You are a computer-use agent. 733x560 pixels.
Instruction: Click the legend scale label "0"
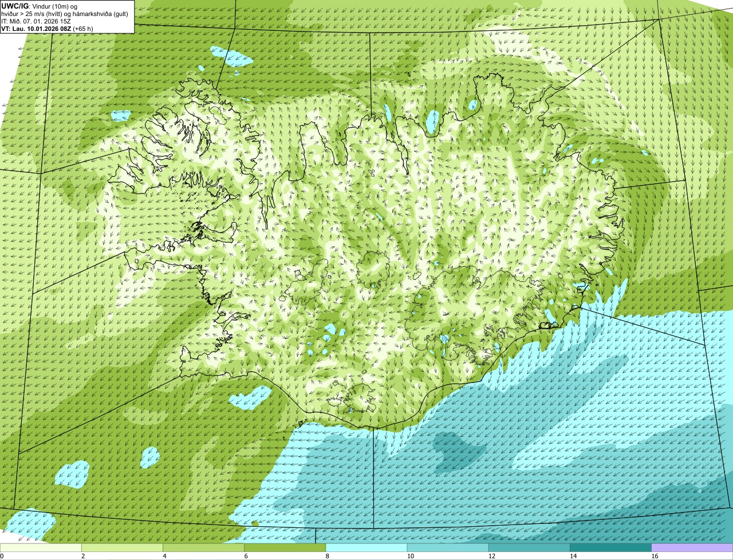2,556
